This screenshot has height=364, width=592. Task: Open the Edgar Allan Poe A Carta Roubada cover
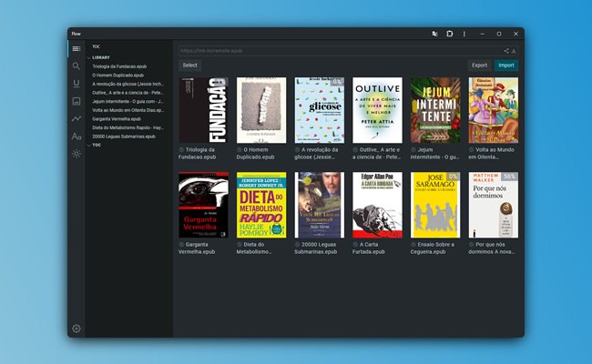click(x=377, y=205)
